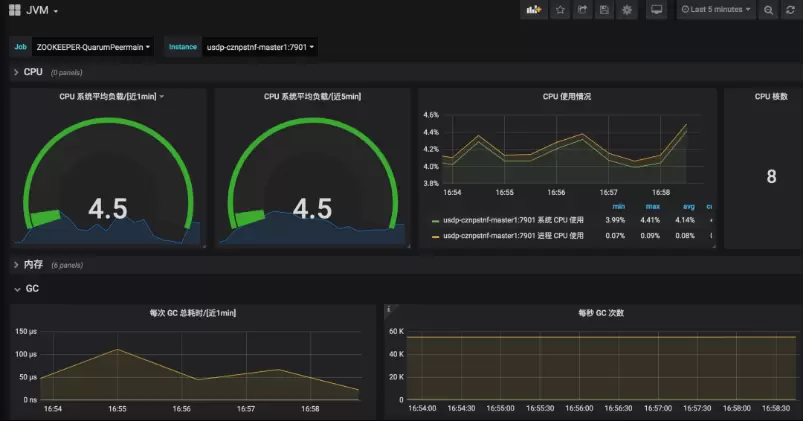Screen dimensions: 804x421
Task: Open the Grafana dashboards grid icon
Action: click(15, 10)
